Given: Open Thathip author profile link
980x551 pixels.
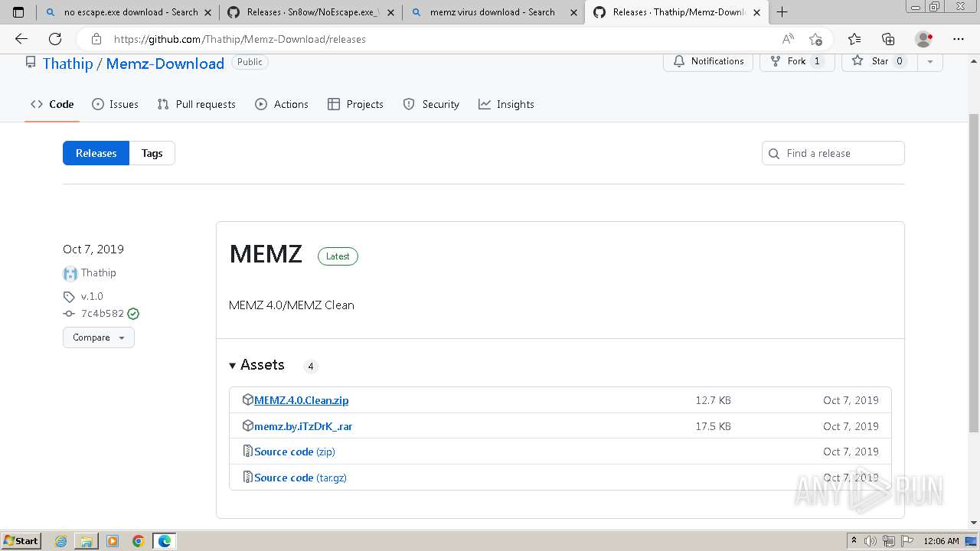Looking at the screenshot, I should [x=98, y=272].
